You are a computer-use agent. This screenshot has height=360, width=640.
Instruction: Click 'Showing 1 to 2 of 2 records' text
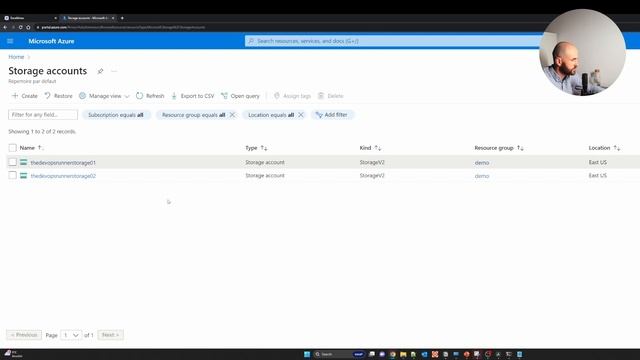(42, 131)
